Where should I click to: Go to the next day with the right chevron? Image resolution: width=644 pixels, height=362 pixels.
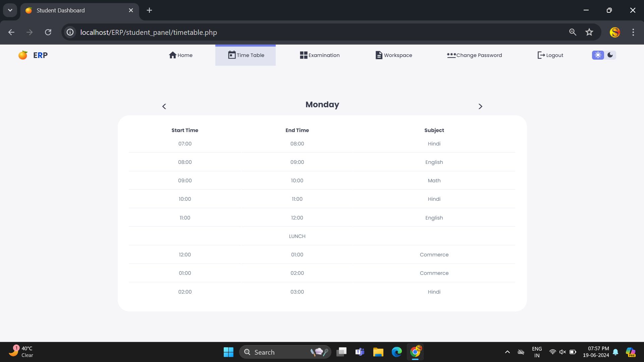(x=480, y=106)
